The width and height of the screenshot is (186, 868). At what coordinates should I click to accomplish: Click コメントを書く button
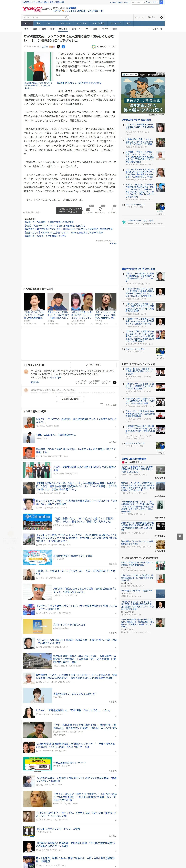click(x=93, y=365)
